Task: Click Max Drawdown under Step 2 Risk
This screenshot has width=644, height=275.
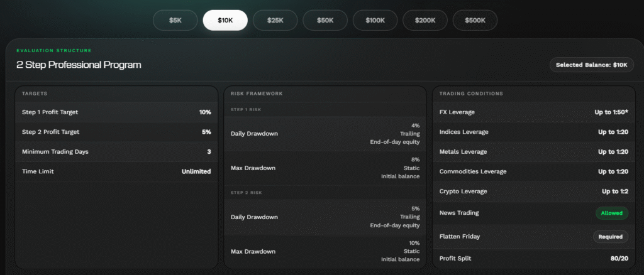Action: click(x=253, y=252)
